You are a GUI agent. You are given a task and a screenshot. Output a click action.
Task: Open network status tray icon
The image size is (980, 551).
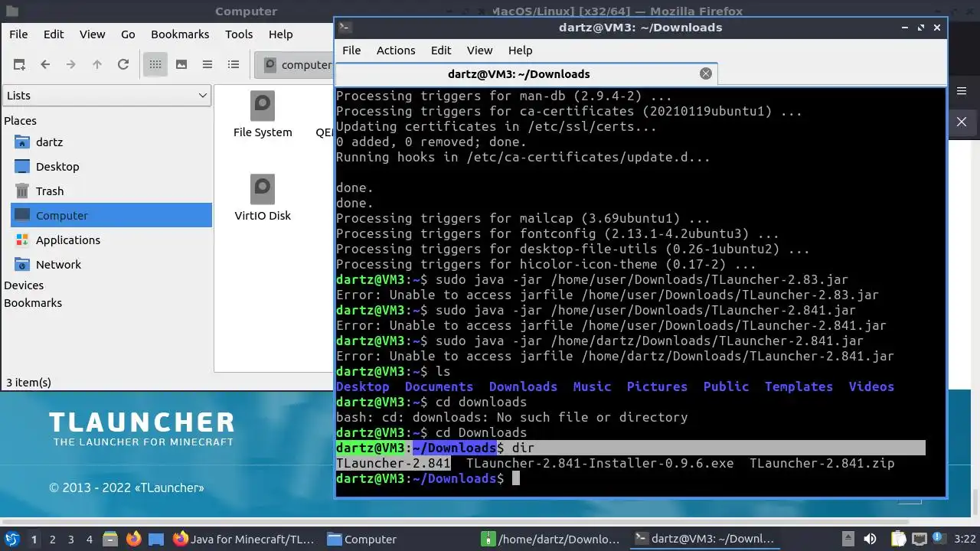pos(920,540)
